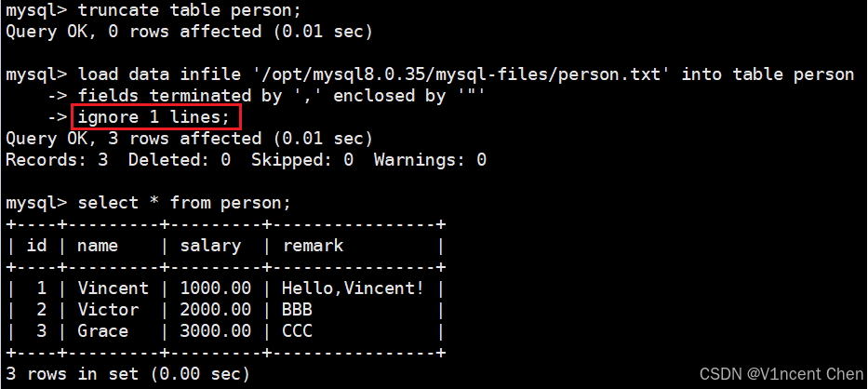Click the 'BBB' remark cell
Image resolution: width=868 pixels, height=389 pixels.
click(297, 310)
